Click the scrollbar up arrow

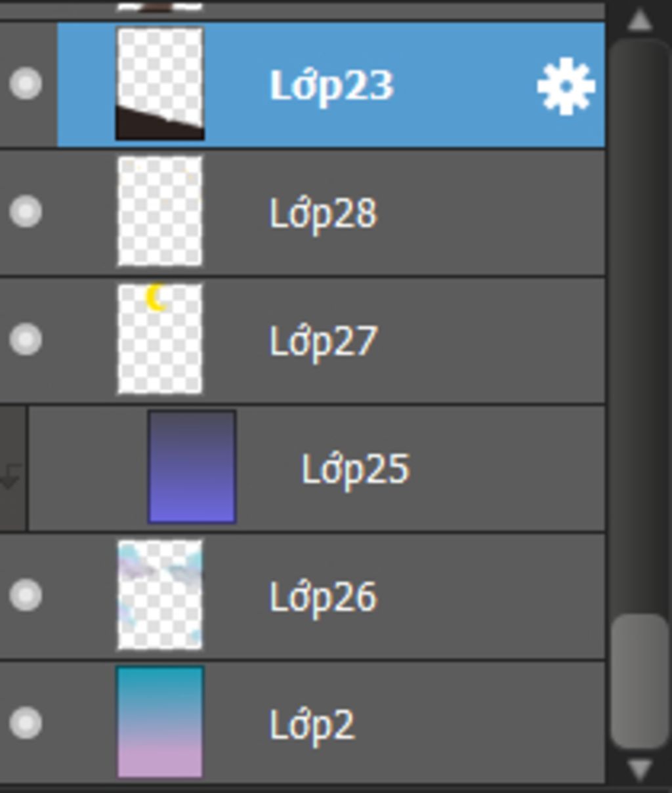[639, 20]
